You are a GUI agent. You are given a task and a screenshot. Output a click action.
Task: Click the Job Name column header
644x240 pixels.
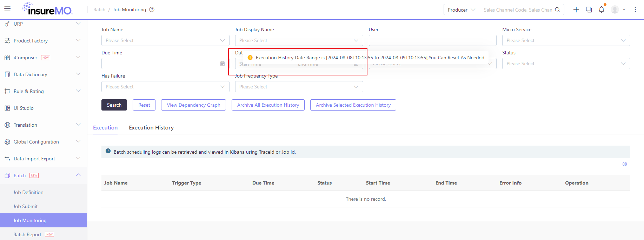(116, 183)
